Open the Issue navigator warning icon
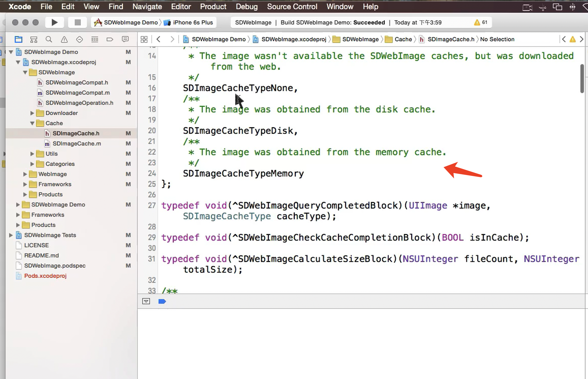Viewport: 588px width, 379px height. [x=64, y=39]
